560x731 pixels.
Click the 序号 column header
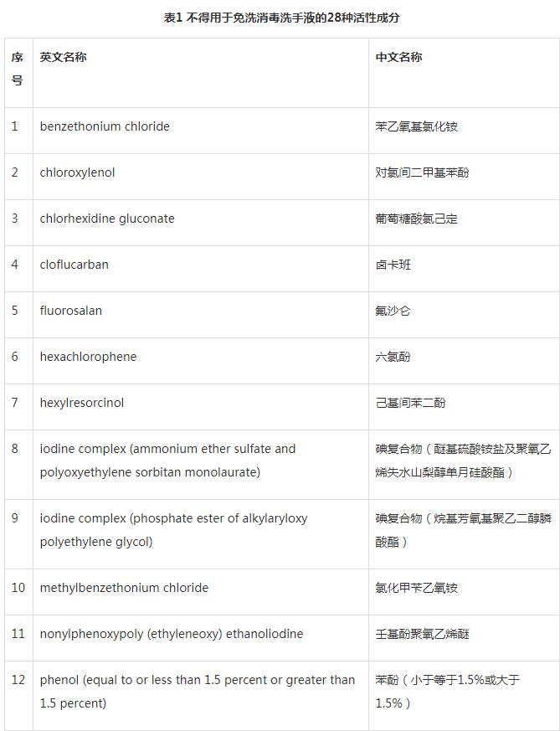click(x=18, y=69)
